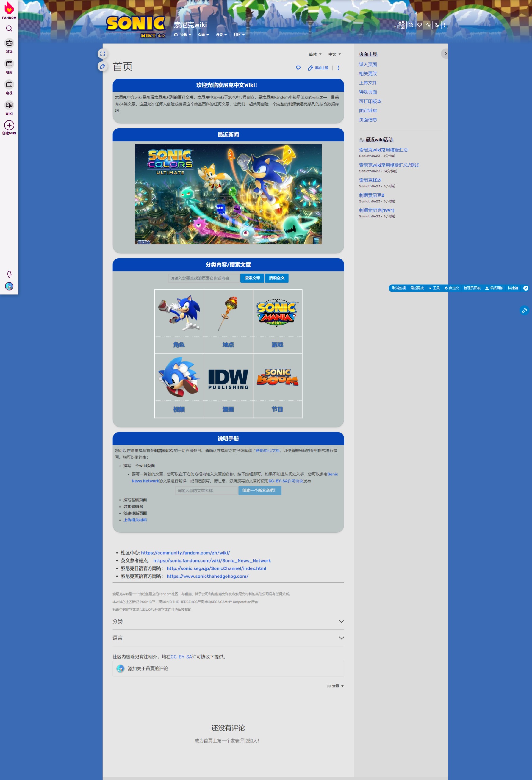Focus the new article name input
This screenshot has height=780, width=532.
pyautogui.click(x=206, y=490)
